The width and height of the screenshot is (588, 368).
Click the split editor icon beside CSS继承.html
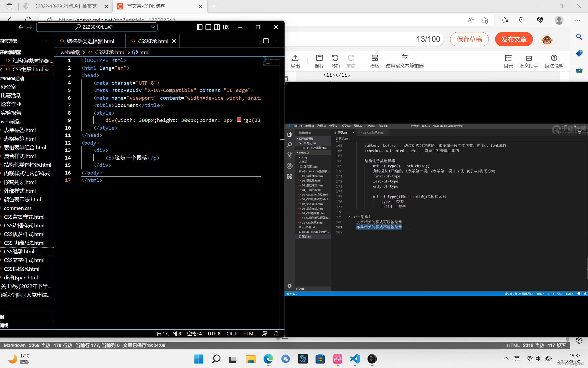point(266,41)
